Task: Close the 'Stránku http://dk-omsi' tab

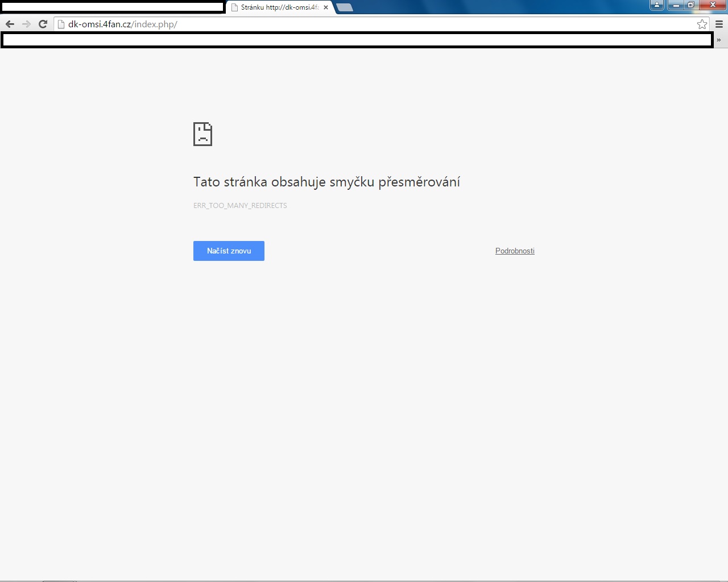Action: coord(326,7)
